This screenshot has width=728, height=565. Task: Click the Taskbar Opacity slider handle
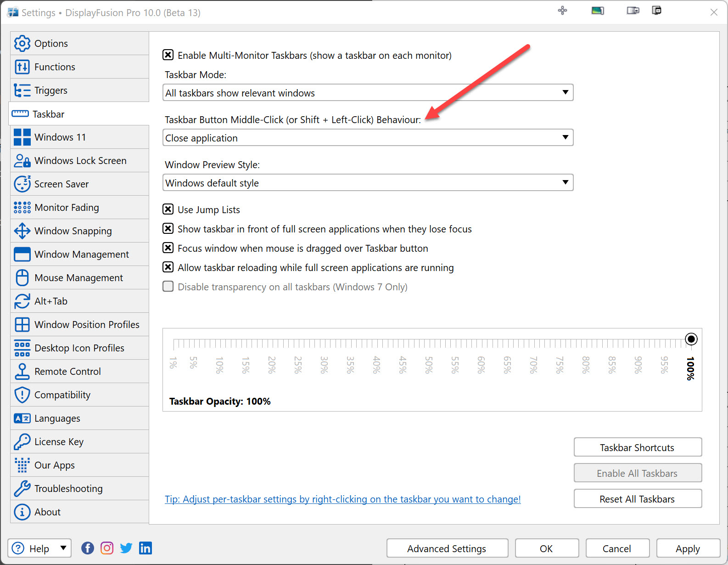pyautogui.click(x=691, y=339)
